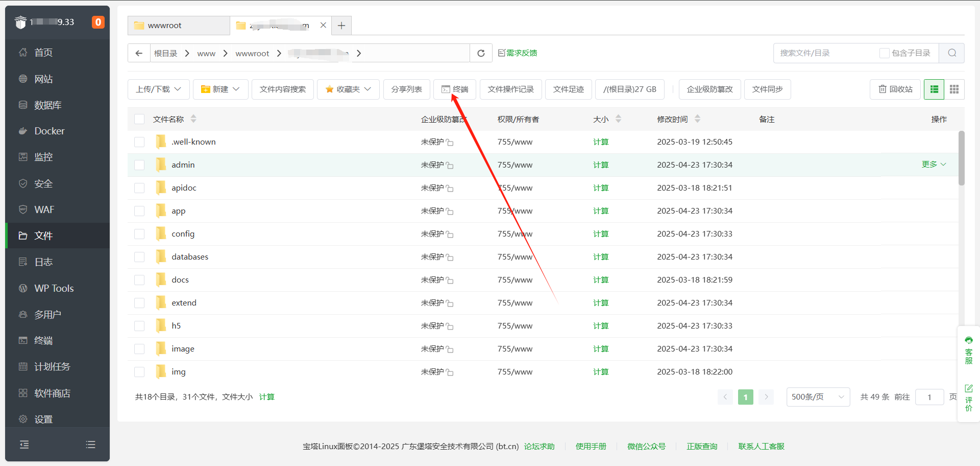Click the refresh directory icon

[x=481, y=53]
